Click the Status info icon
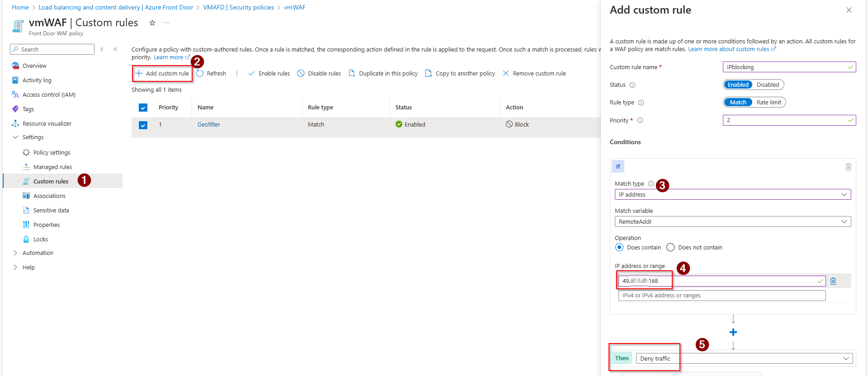This screenshot has width=868, height=376. pyautogui.click(x=632, y=85)
